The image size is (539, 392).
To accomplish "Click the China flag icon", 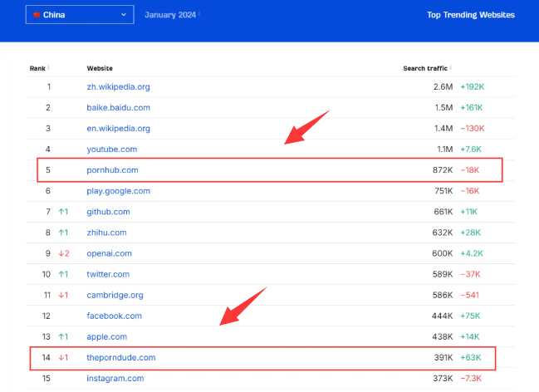I will point(37,15).
